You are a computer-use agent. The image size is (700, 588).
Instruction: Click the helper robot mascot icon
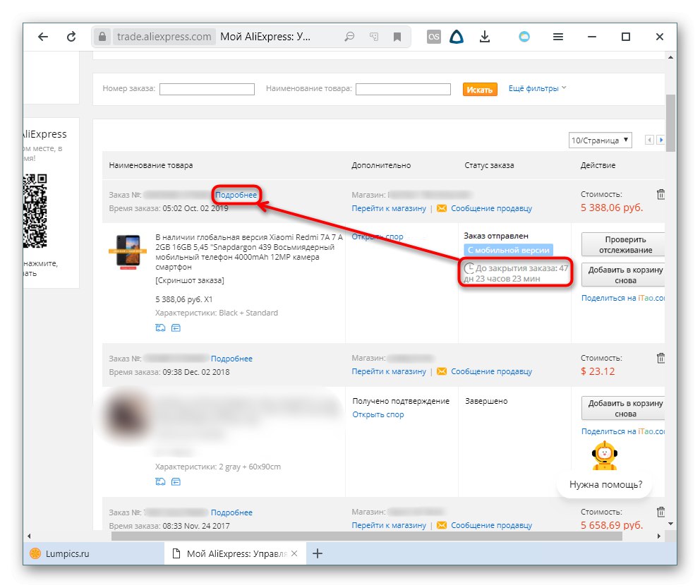click(605, 455)
